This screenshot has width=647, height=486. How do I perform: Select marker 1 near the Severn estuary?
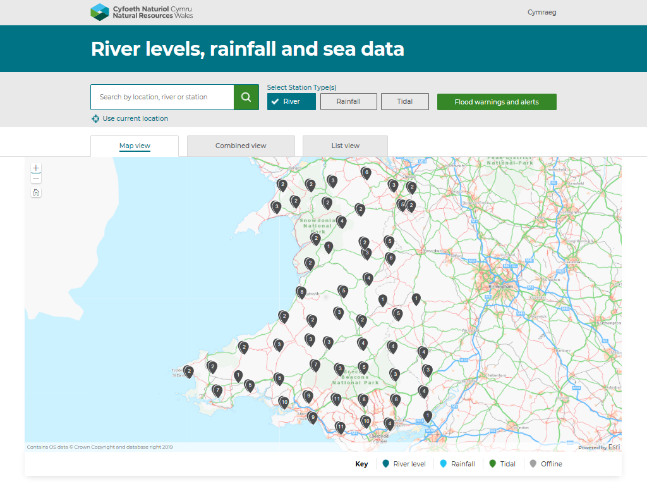[x=427, y=416]
